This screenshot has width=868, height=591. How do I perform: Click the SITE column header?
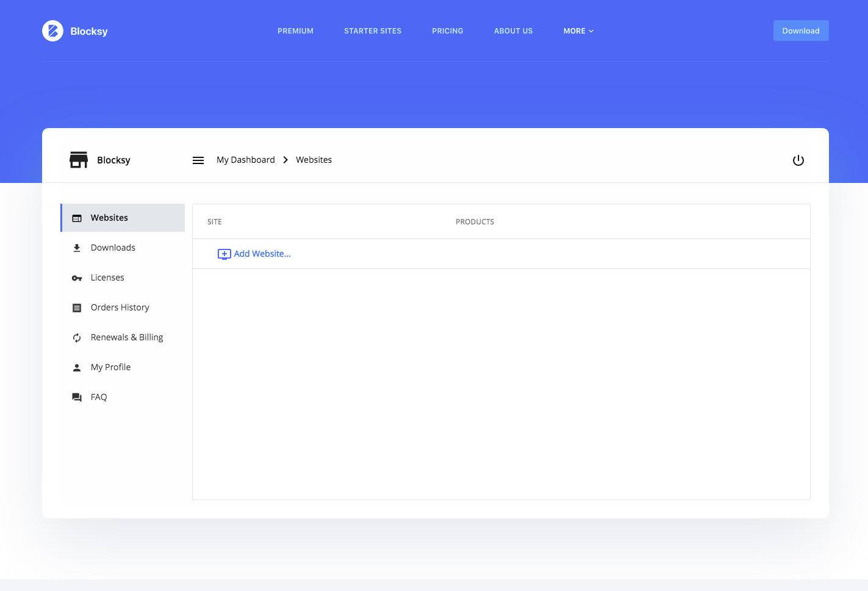(x=215, y=222)
